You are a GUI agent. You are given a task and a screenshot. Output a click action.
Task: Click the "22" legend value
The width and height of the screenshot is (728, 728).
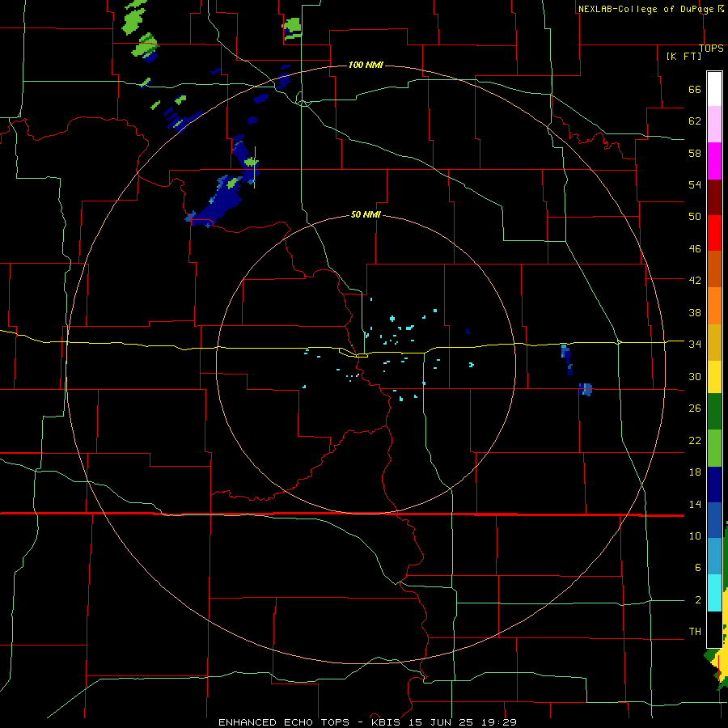coord(695,440)
